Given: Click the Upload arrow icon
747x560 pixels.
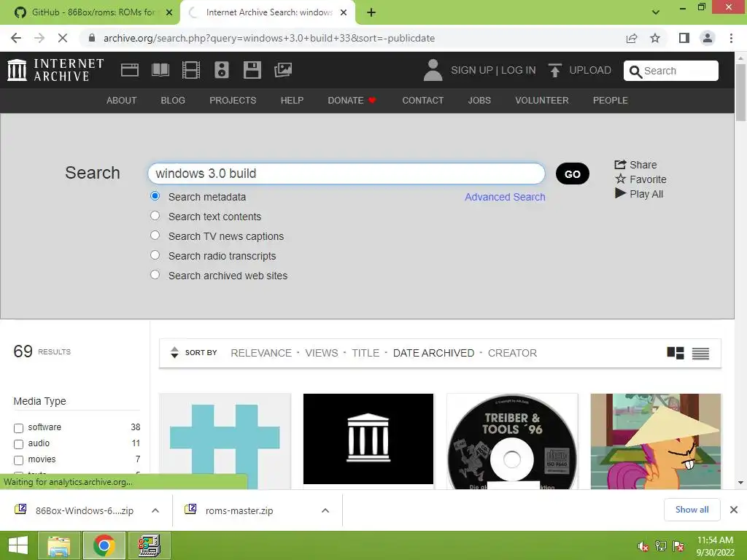Looking at the screenshot, I should click(555, 70).
